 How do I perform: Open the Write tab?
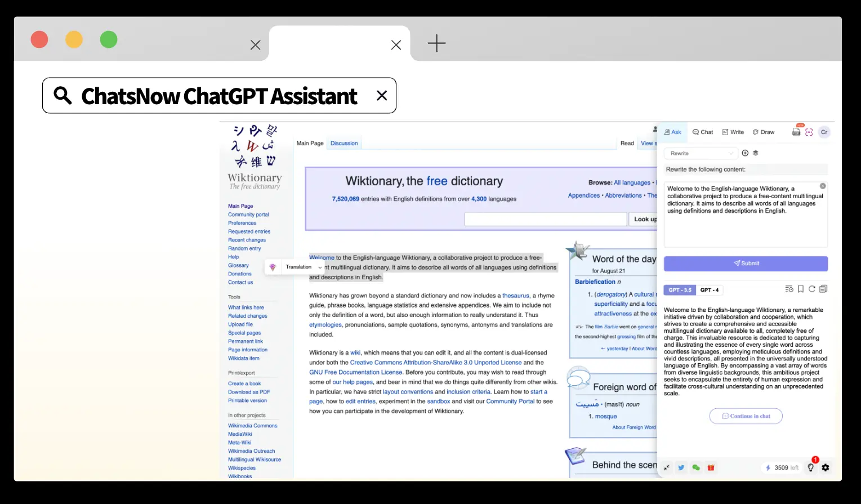coord(733,132)
